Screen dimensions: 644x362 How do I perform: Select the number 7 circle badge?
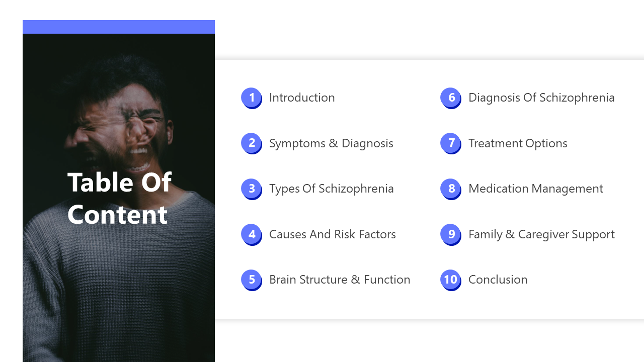[x=451, y=143]
